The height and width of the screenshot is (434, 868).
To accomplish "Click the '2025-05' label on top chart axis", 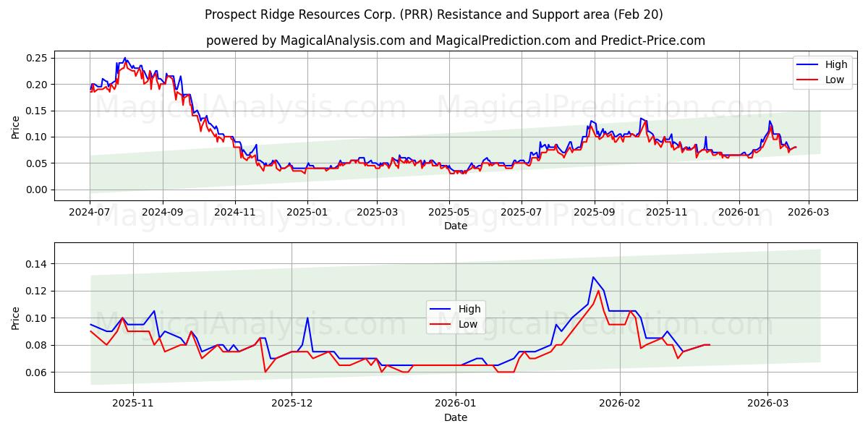I will 449,213.
